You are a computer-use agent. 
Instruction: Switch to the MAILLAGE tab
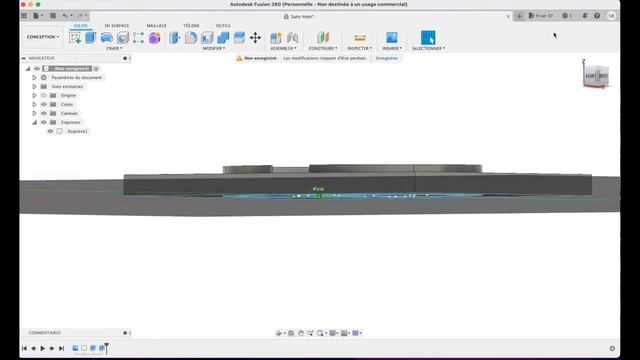[157, 26]
